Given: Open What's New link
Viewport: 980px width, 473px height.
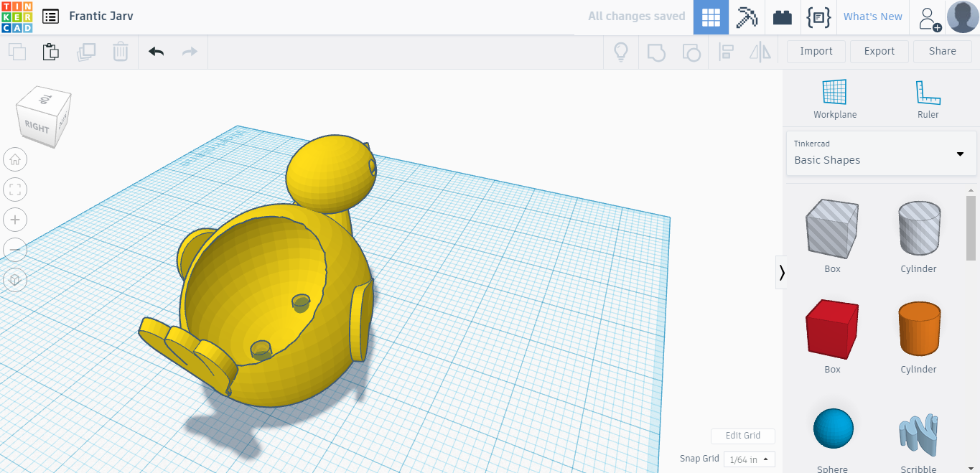Looking at the screenshot, I should pos(872,17).
